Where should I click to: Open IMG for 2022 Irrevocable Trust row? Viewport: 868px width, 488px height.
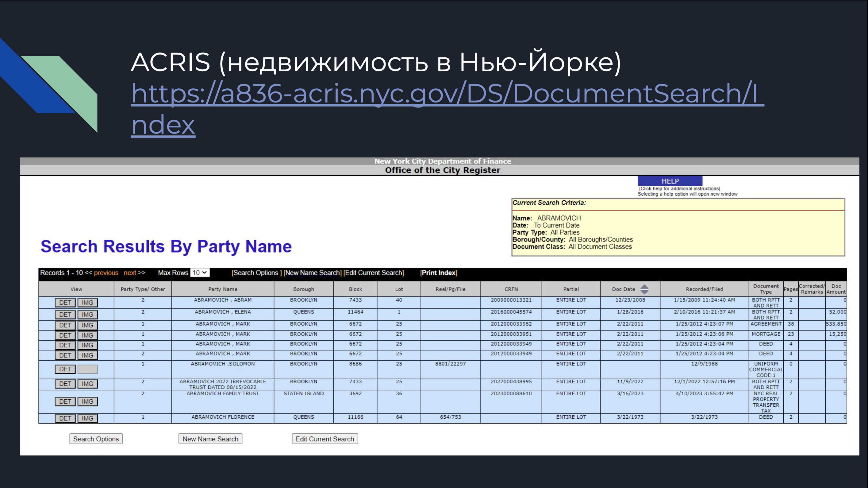(88, 384)
